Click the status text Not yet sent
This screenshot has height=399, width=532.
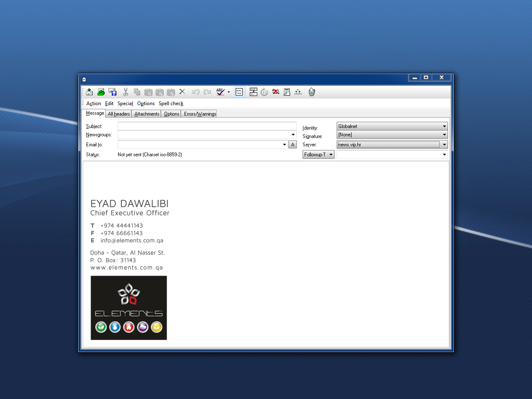coord(150,155)
